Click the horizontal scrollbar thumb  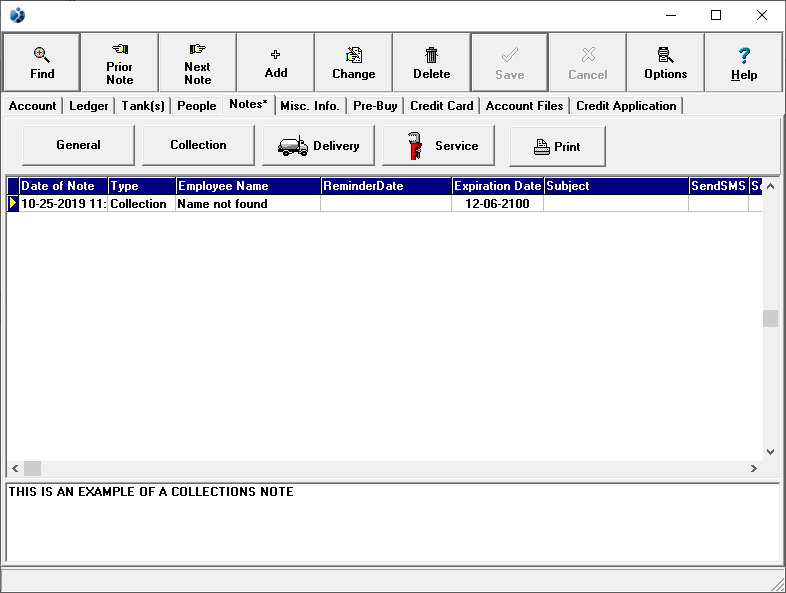click(33, 469)
